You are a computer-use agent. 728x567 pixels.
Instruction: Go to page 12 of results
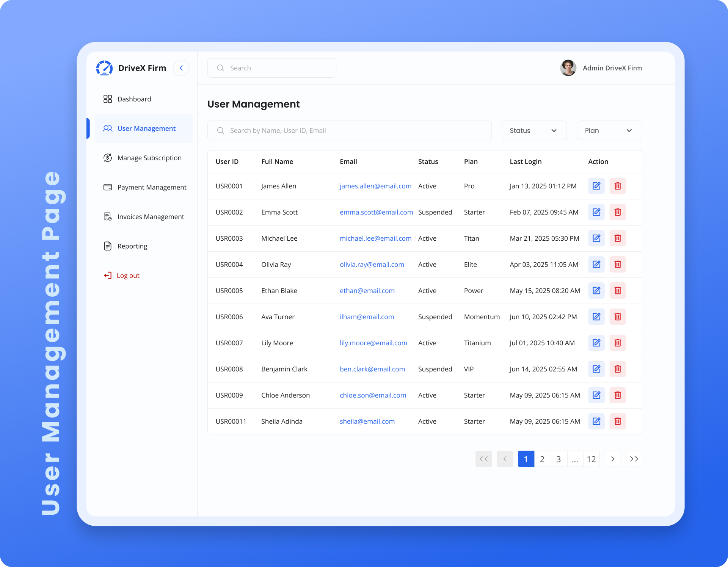click(591, 459)
